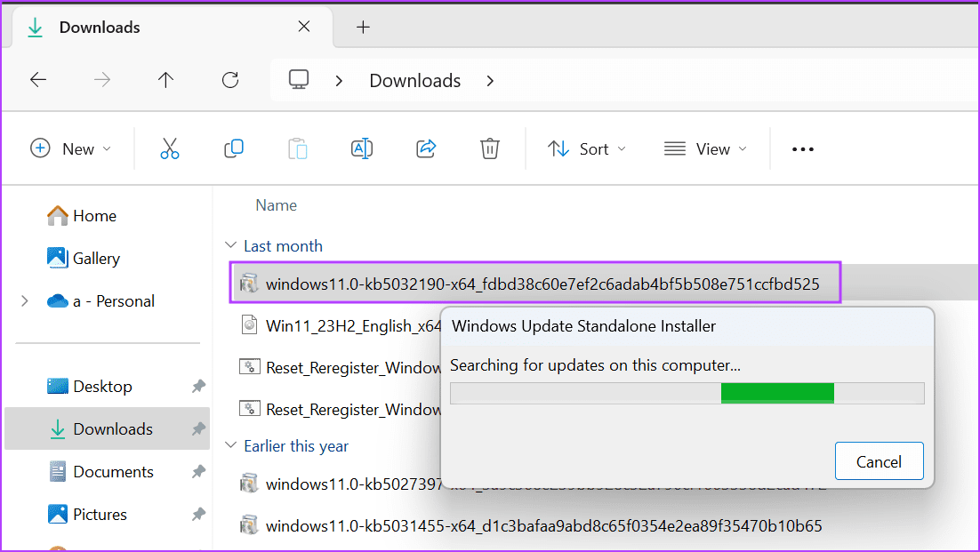Click the pin icon next to Documents
The height and width of the screenshot is (552, 980).
pos(198,471)
